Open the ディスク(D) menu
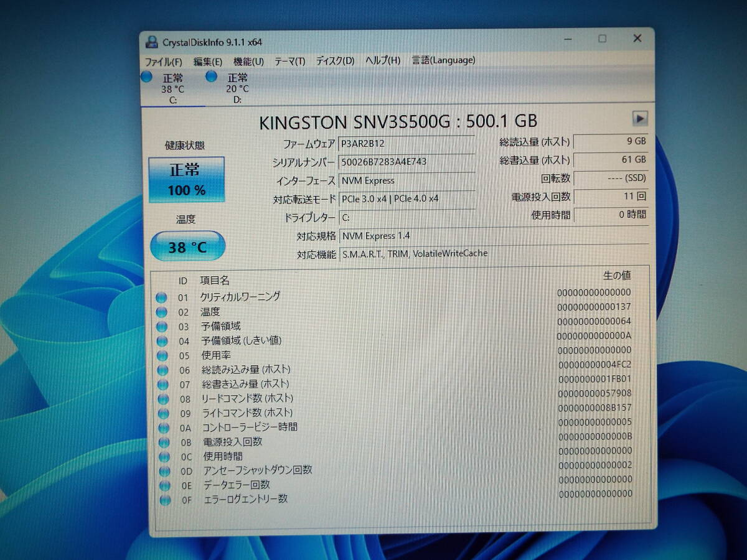This screenshot has width=747, height=560. 335,61
